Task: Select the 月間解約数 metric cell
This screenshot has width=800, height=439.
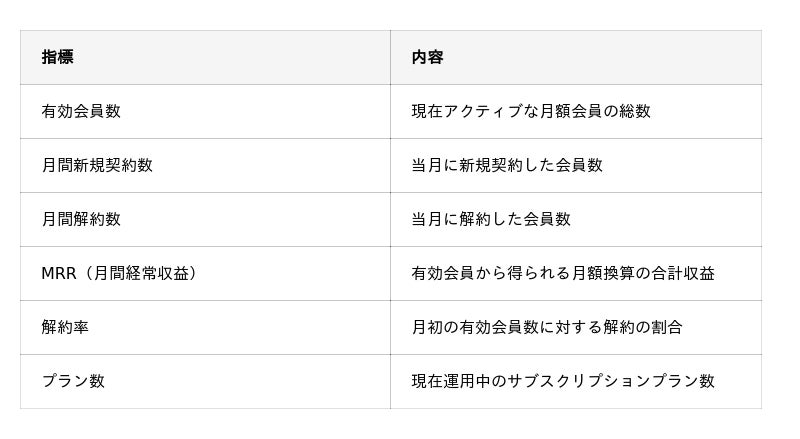Action: tap(81, 219)
